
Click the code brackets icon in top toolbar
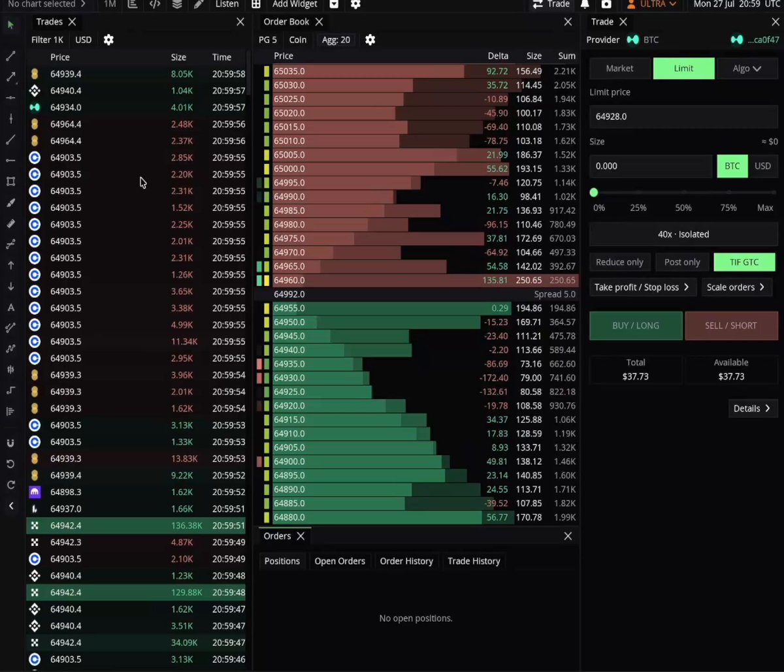point(155,5)
